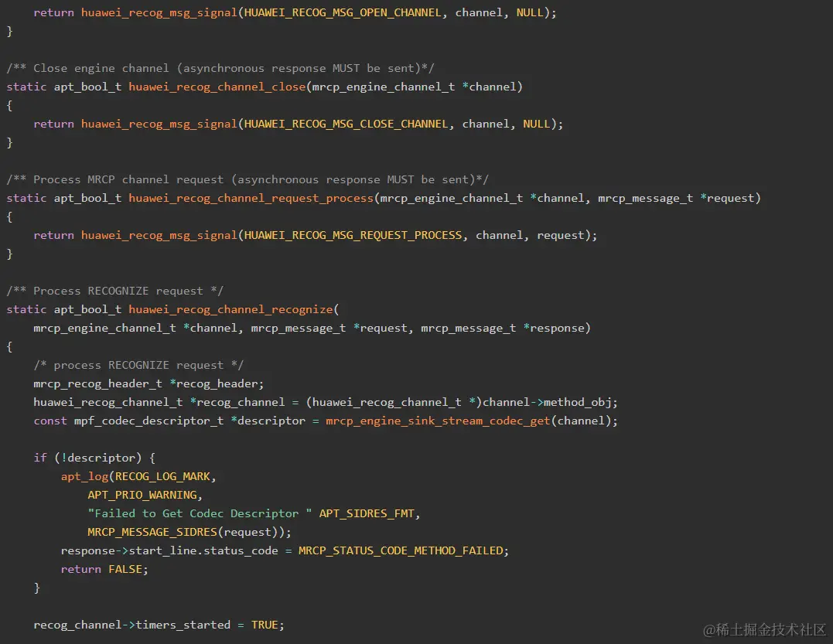The width and height of the screenshot is (833, 644).
Task: Click the 'return FALSE;' statement
Action: 104,569
